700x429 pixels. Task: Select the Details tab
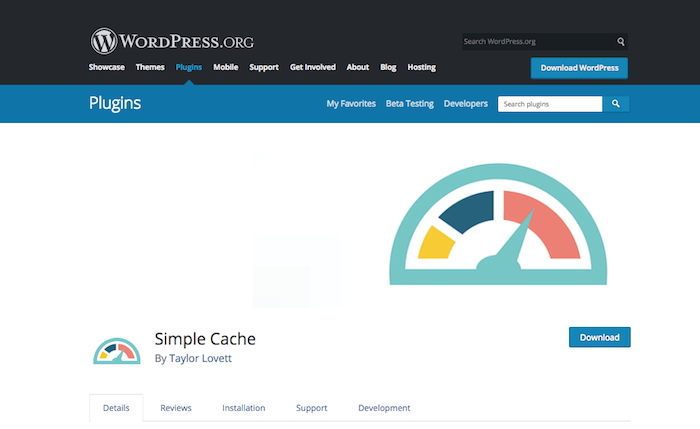point(116,408)
